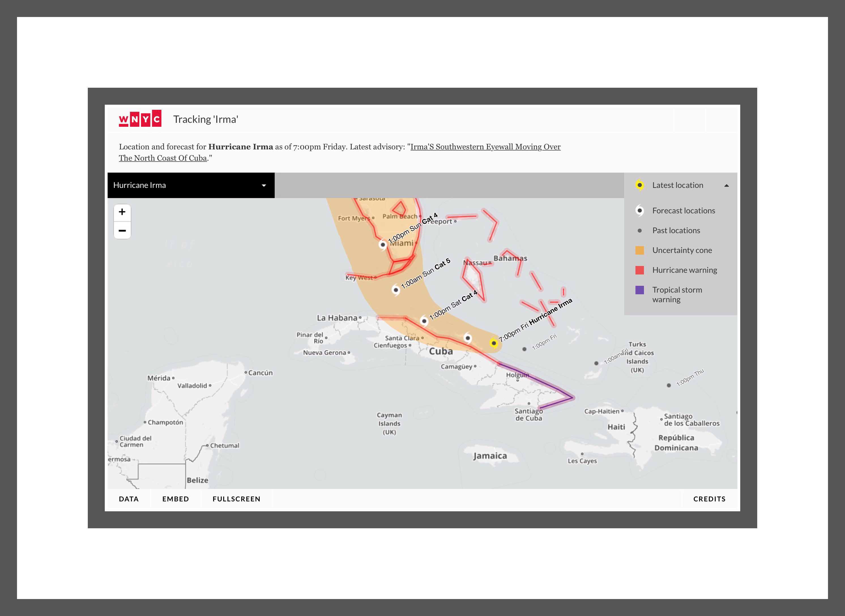Viewport: 845px width, 616px height.
Task: Click the WNYC logo
Action: [x=140, y=119]
